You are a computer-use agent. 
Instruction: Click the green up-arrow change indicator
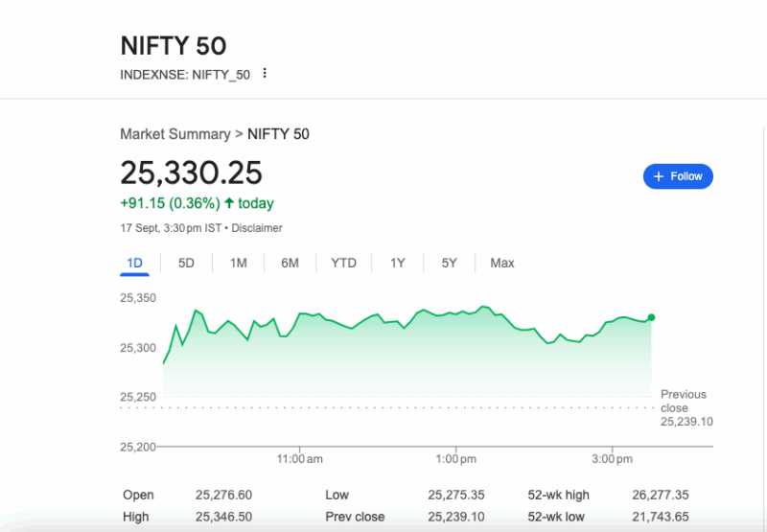click(x=229, y=203)
